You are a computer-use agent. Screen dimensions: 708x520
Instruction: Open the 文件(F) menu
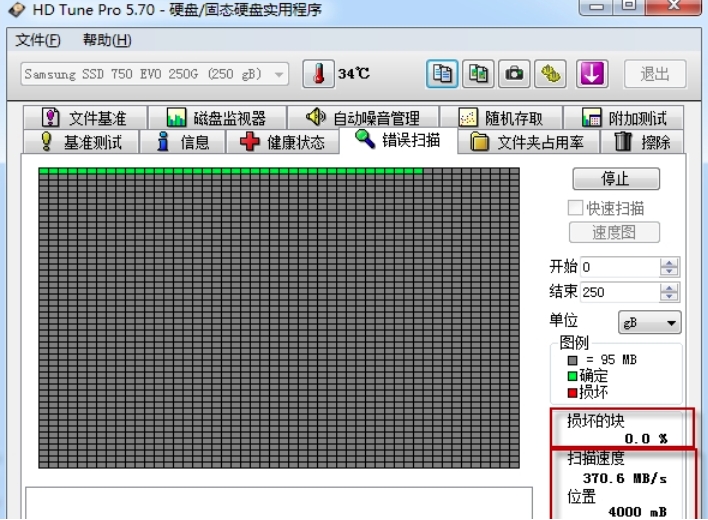37,40
